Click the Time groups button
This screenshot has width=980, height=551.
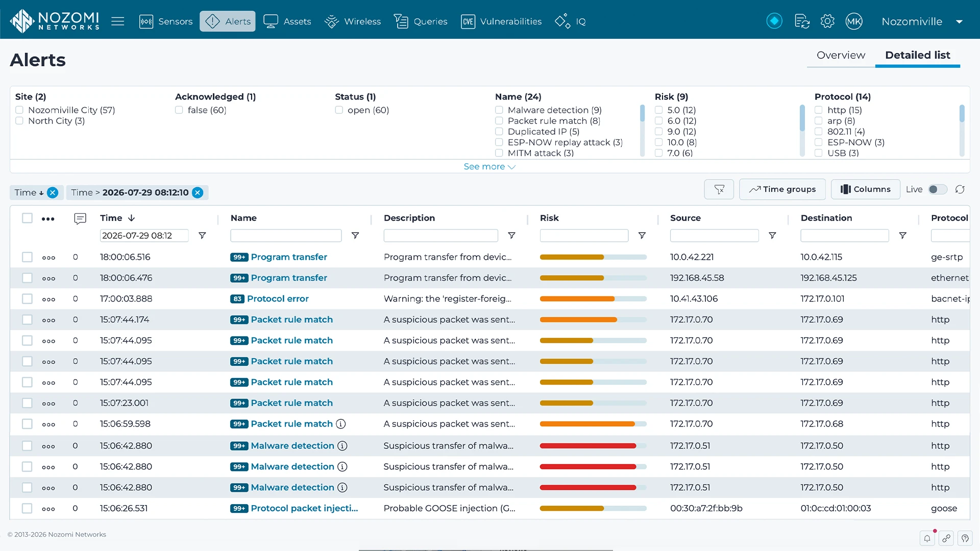(x=782, y=189)
